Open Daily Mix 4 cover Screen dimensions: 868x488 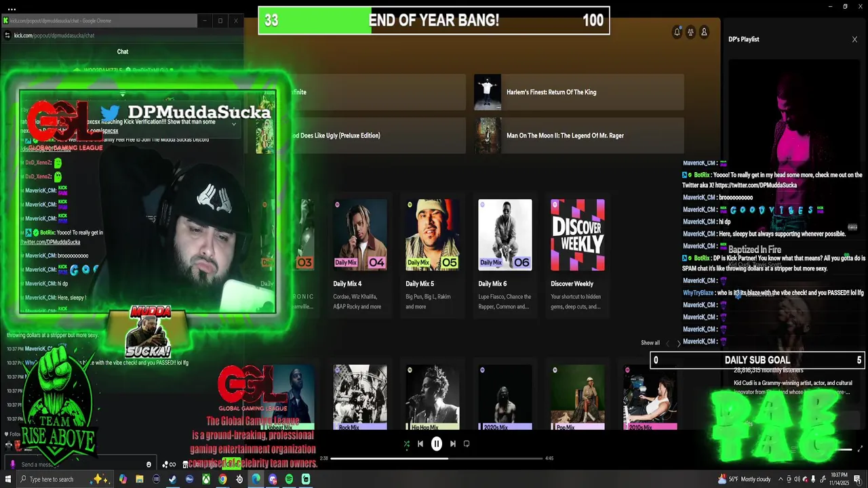(x=360, y=235)
